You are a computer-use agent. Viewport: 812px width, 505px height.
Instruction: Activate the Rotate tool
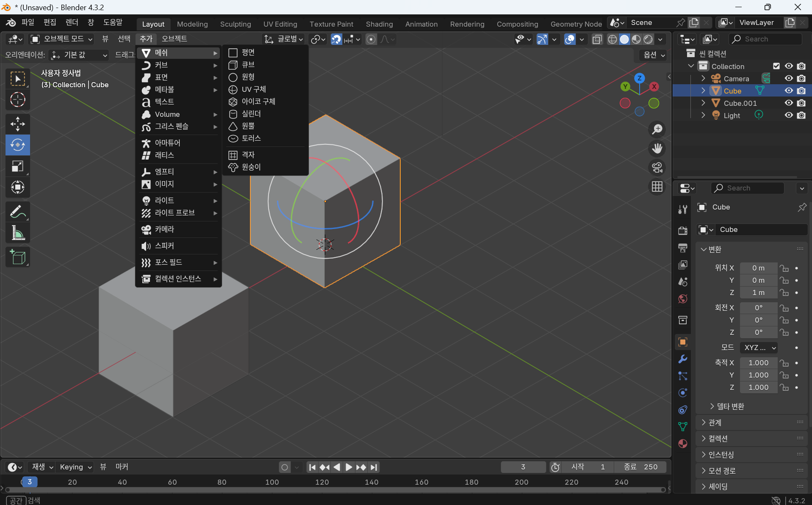17,145
